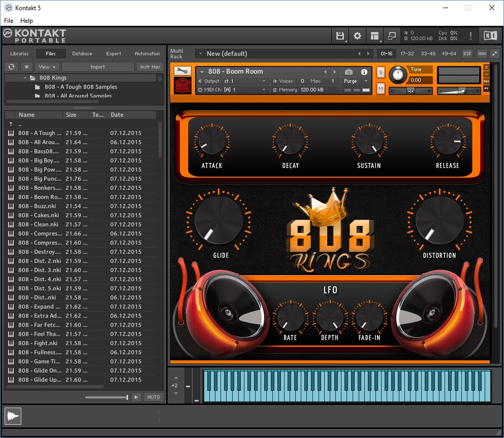Mute the 808 Boom Room instrument
The width and height of the screenshot is (504, 438).
tap(381, 89)
